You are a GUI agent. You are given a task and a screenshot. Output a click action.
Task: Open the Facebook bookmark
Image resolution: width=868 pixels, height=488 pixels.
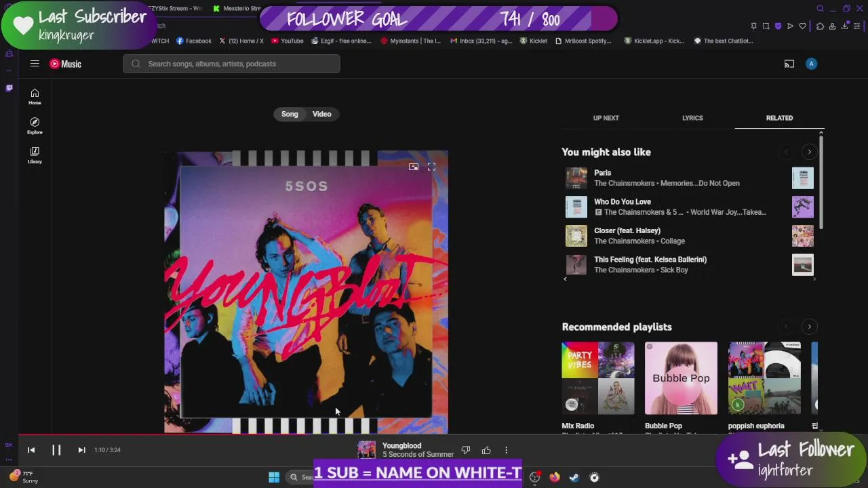(x=194, y=41)
